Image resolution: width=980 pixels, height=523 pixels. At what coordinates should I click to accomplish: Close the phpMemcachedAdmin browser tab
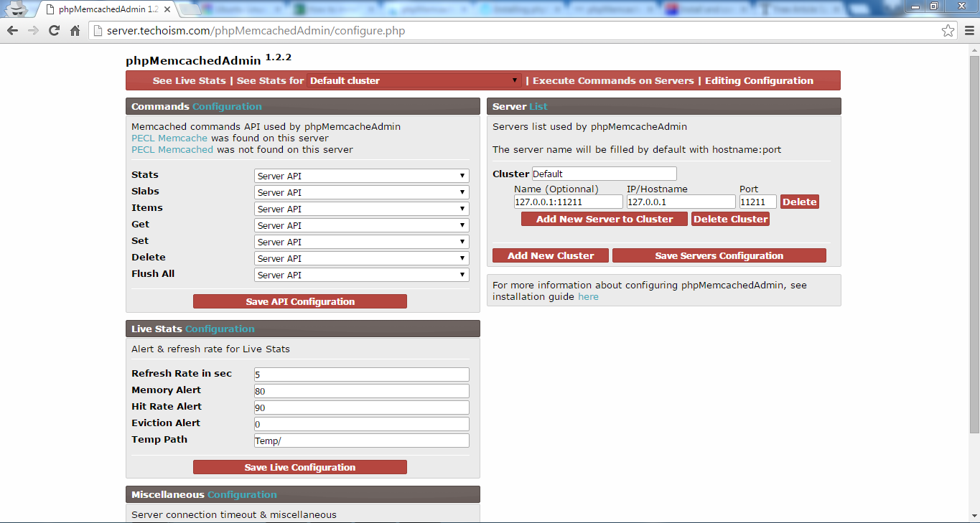[167, 9]
